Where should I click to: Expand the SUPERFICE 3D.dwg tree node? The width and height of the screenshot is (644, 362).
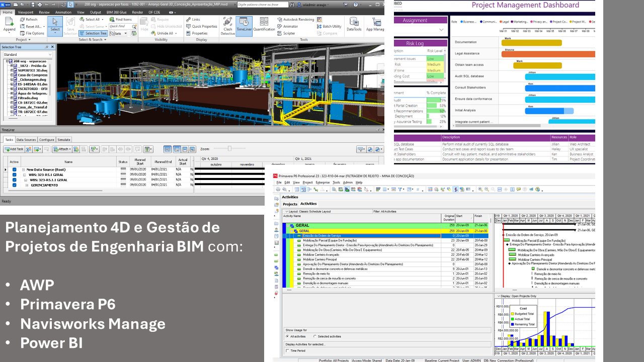pyautogui.click(x=12, y=70)
